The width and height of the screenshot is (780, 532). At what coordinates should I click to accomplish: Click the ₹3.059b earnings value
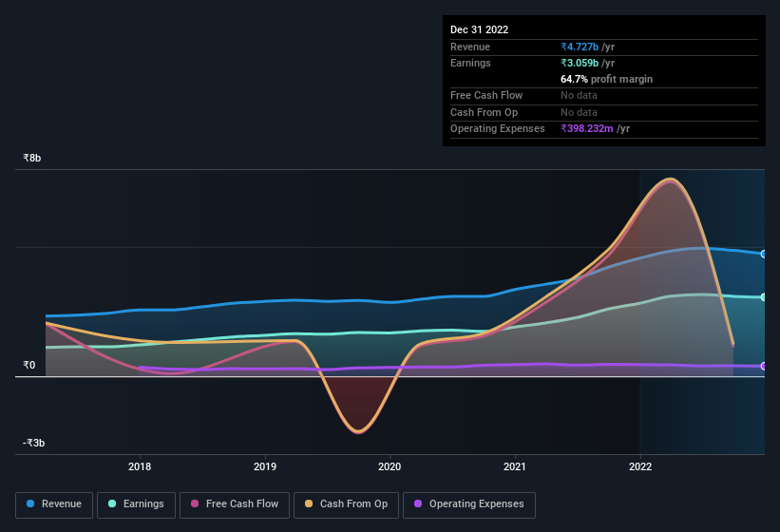coord(580,63)
